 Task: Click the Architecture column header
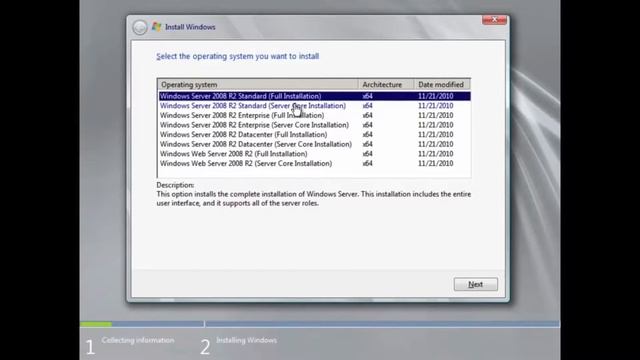pyautogui.click(x=386, y=84)
